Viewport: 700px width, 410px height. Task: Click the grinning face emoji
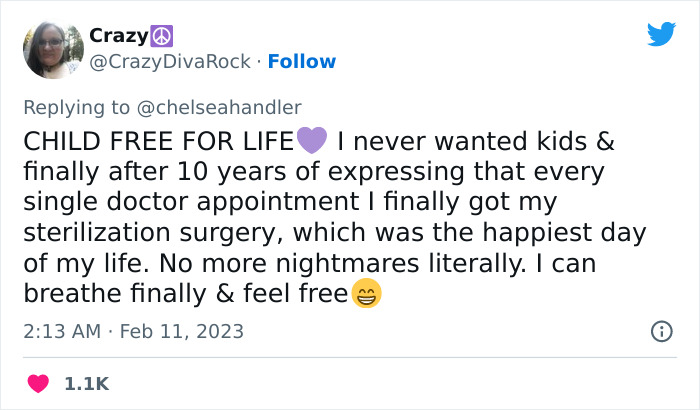point(366,295)
